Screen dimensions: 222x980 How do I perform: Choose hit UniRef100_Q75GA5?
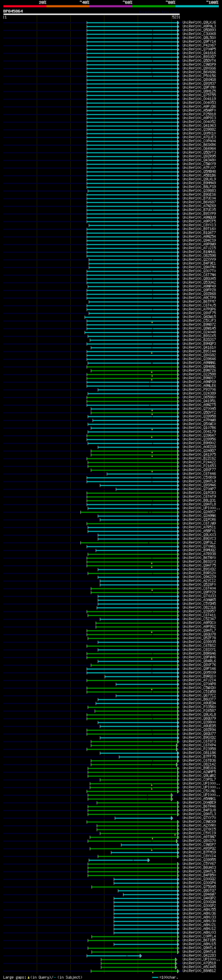pos(199,886)
